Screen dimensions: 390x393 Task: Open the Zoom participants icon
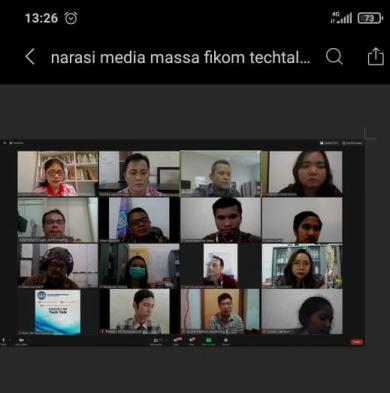(x=156, y=341)
